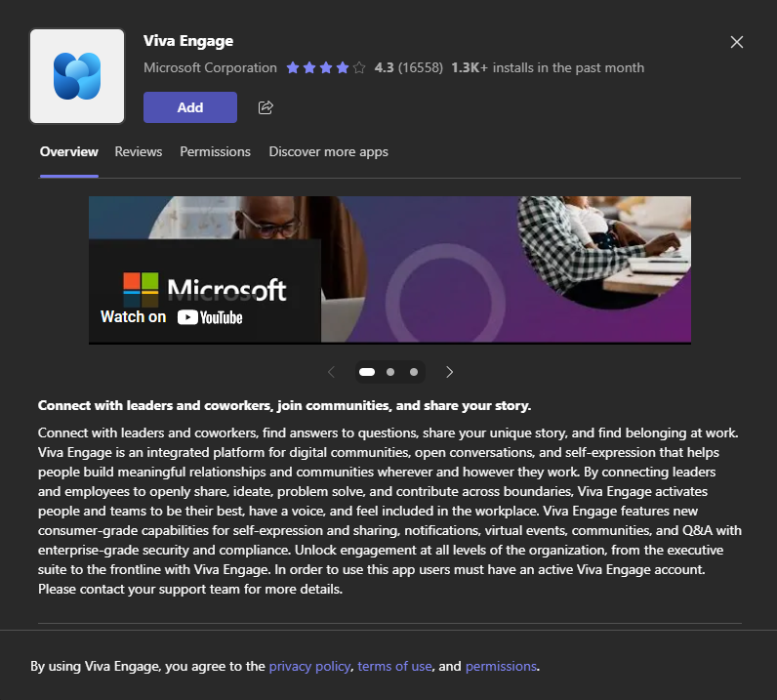Go to the previous carousel slide
777x700 pixels.
[x=332, y=372]
